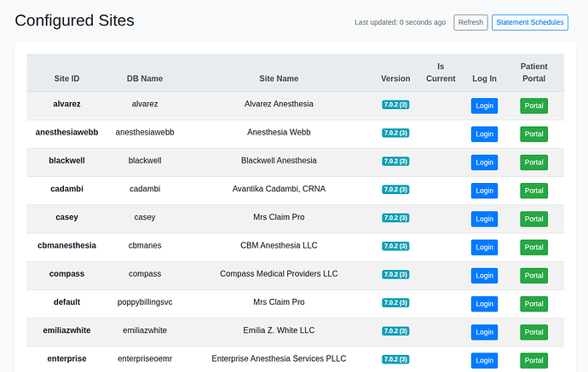The image size is (588, 372).
Task: Open Portal for Alvarez Anesthesia
Action: [534, 106]
